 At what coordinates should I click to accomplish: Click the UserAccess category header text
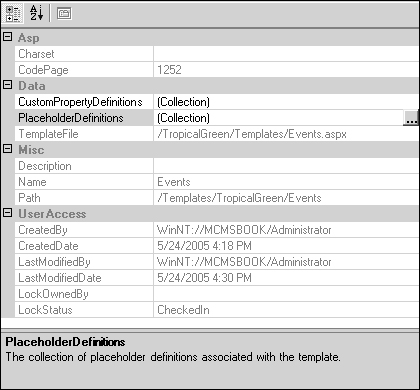tap(52, 214)
